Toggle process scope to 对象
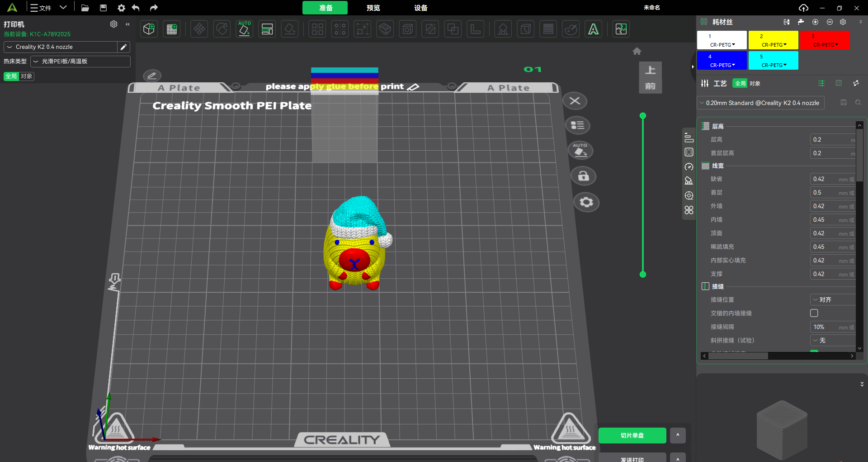This screenshot has width=868, height=462. pyautogui.click(x=755, y=83)
